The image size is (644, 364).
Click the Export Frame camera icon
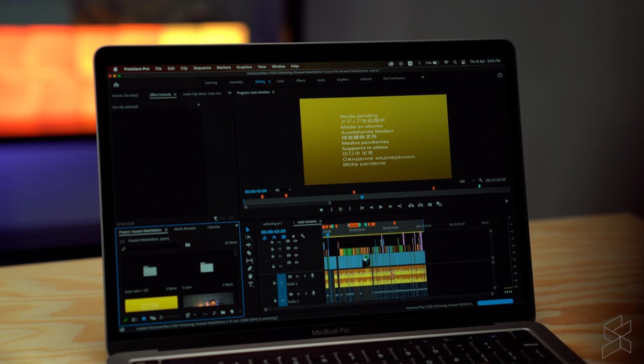(x=430, y=204)
